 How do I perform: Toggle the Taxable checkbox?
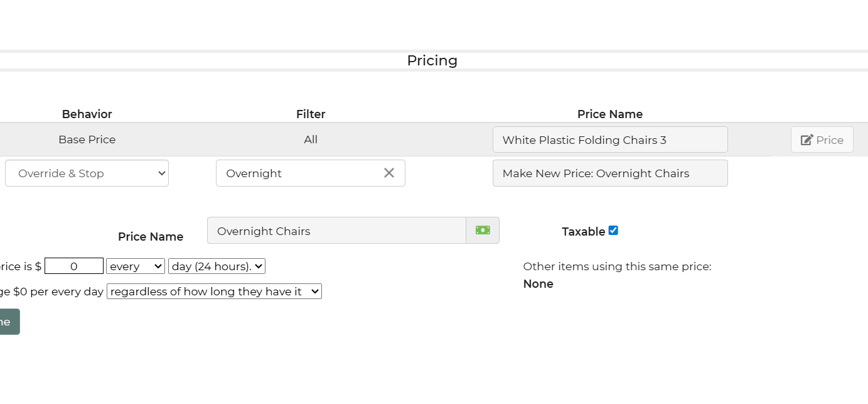tap(613, 231)
